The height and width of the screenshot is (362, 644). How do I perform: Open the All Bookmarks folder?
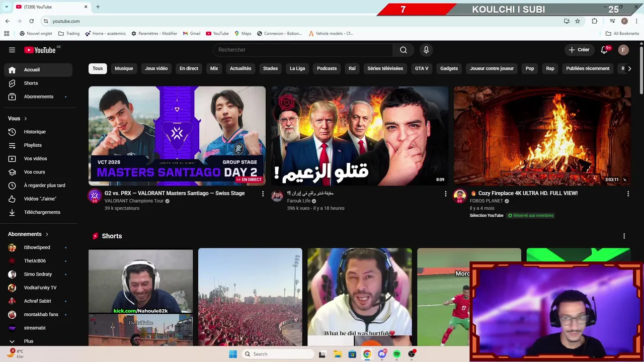622,34
